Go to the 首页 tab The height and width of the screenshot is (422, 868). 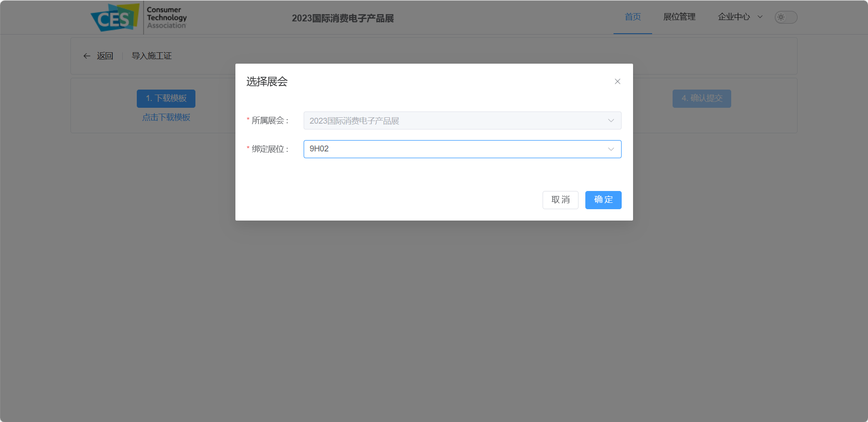(x=633, y=17)
